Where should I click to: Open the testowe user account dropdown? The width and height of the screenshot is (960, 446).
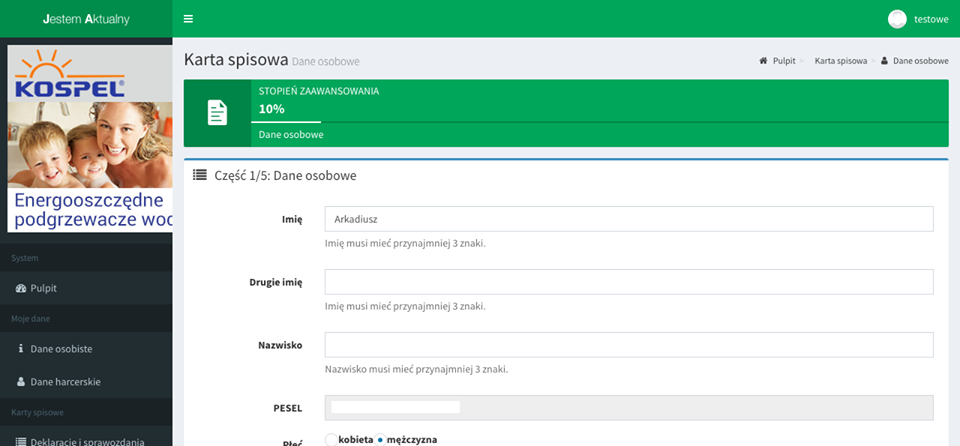click(930, 19)
